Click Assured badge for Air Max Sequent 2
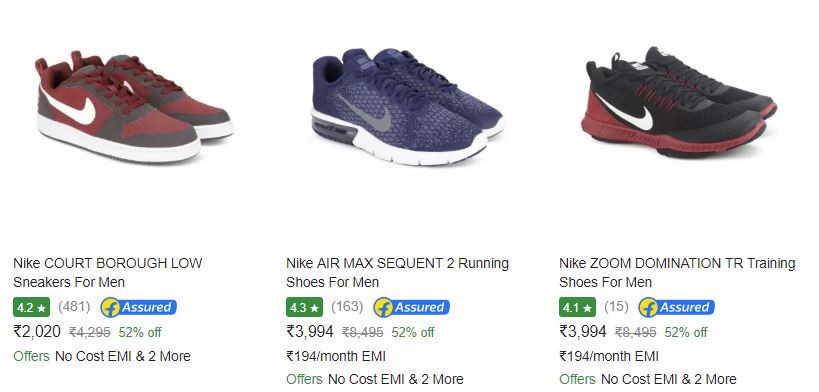Image resolution: width=819 pixels, height=392 pixels. tap(412, 307)
